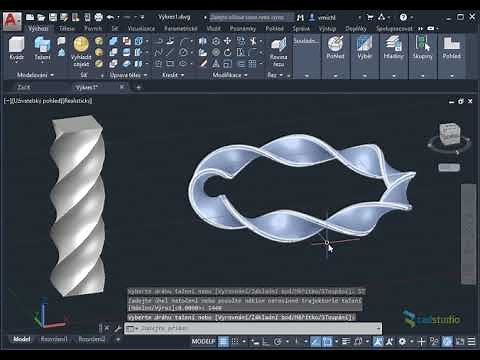Viewport: 480px width, 360px height.
Task: Open the Hladiny layers panel
Action: tap(393, 48)
